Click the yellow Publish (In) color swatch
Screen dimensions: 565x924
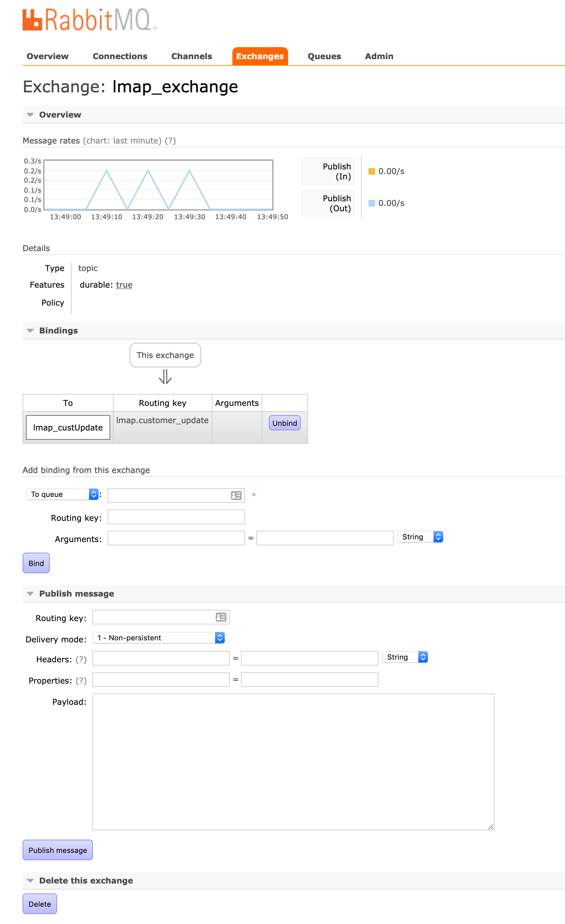pos(371,171)
